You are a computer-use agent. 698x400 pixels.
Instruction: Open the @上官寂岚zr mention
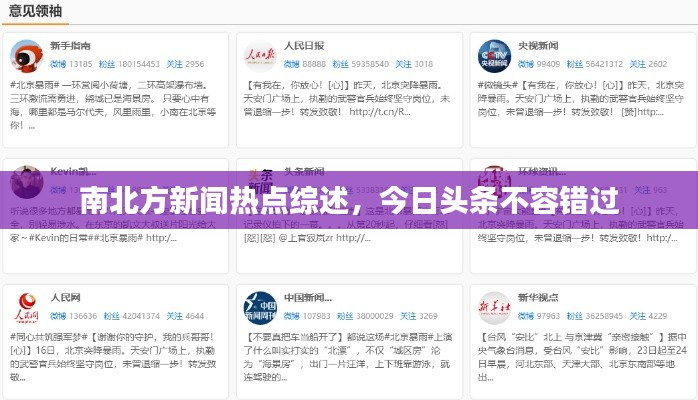(x=306, y=238)
